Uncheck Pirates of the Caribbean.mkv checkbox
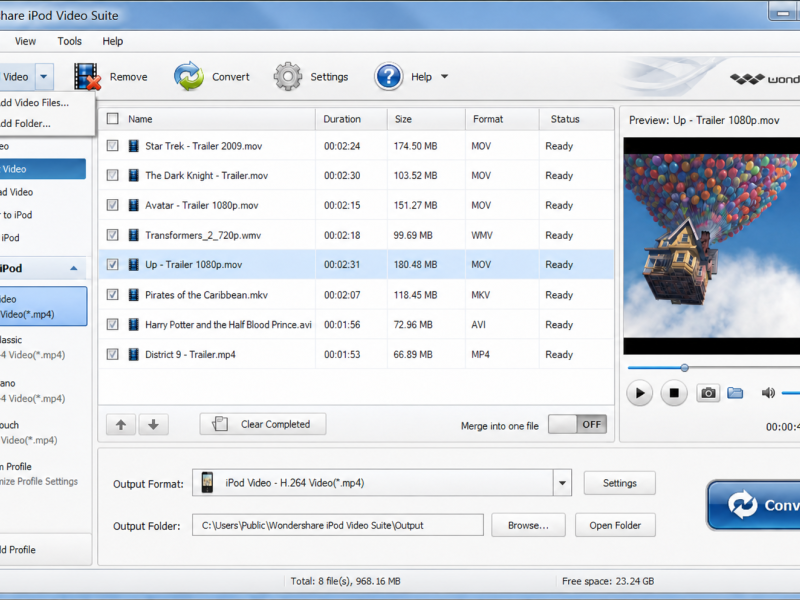This screenshot has height=600, width=800. point(112,295)
